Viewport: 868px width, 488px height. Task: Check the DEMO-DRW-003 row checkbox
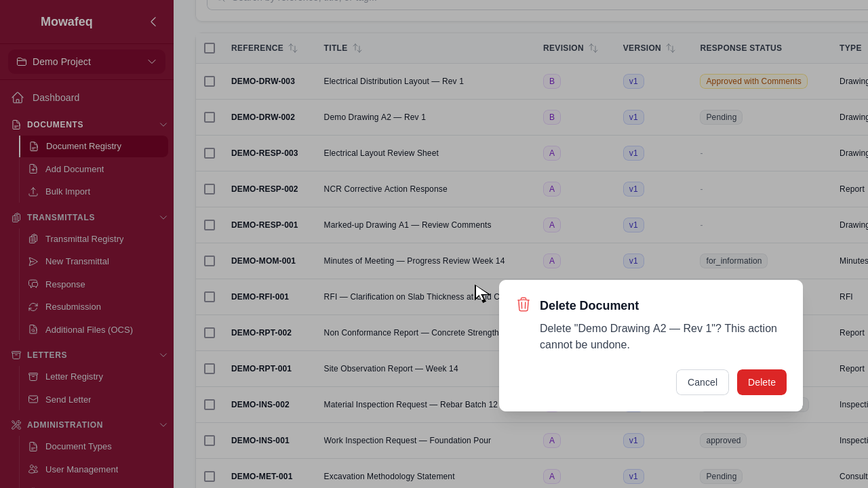click(210, 81)
